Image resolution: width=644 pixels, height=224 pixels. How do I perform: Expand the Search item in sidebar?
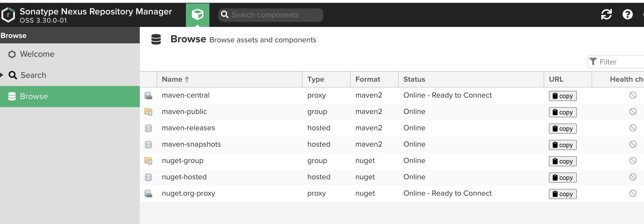click(2, 75)
